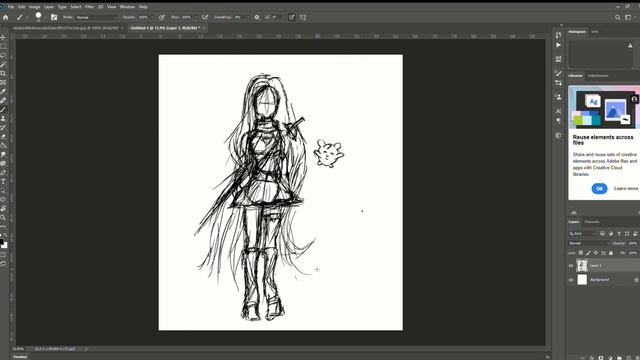Image resolution: width=640 pixels, height=360 pixels.
Task: Click the histogram warning triangle icon
Action: [630, 45]
